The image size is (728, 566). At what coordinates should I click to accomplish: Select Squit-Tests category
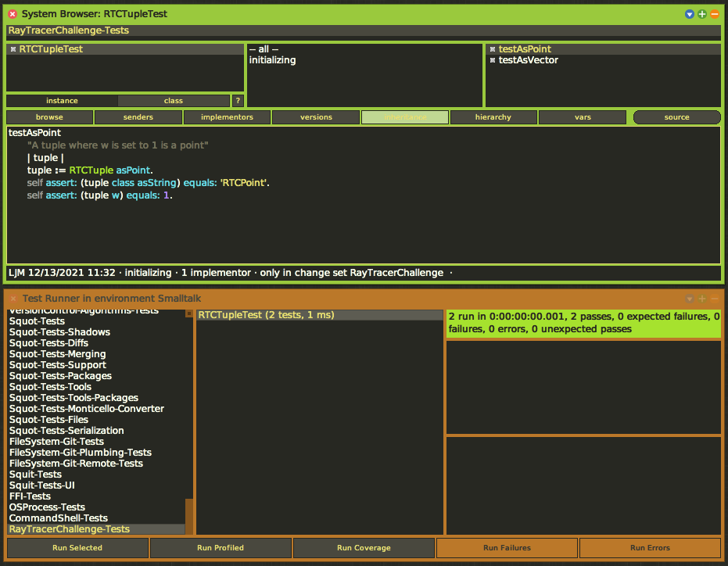[x=96, y=475]
